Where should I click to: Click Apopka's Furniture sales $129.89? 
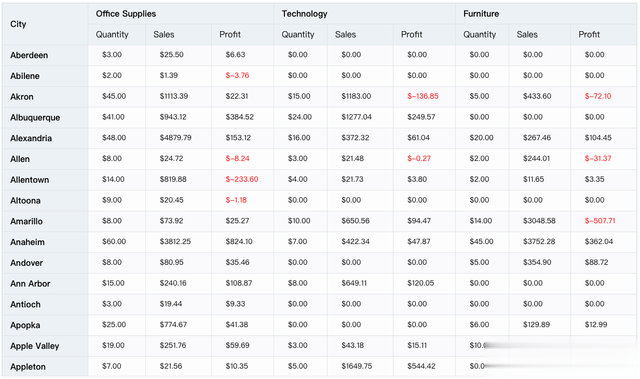pyautogui.click(x=536, y=324)
